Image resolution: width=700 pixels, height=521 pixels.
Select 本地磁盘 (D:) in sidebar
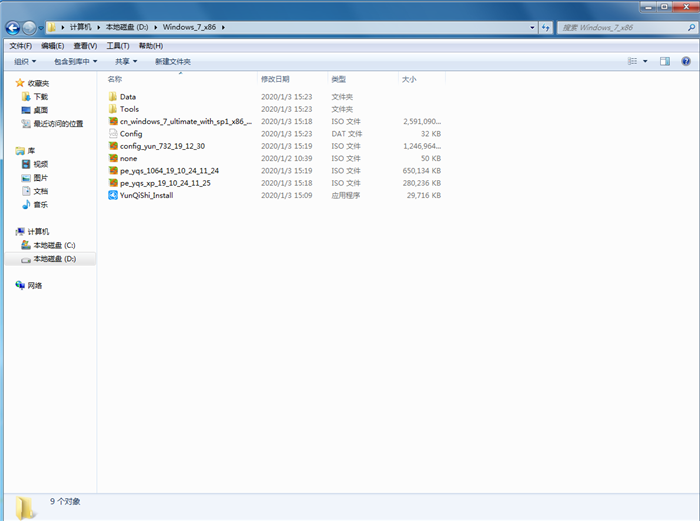(50, 259)
